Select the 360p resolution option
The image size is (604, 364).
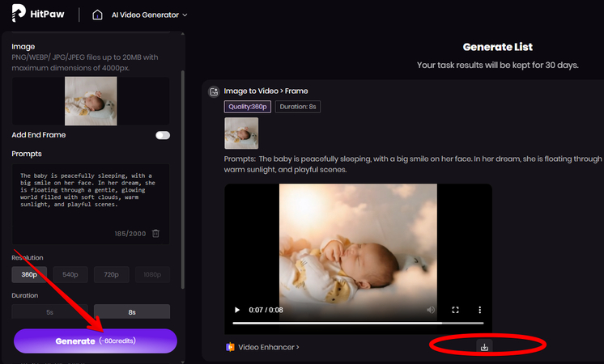[29, 274]
